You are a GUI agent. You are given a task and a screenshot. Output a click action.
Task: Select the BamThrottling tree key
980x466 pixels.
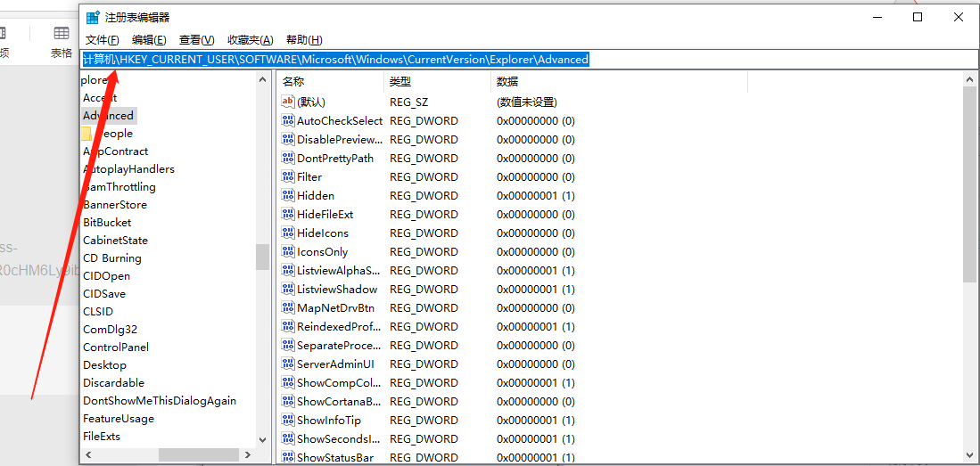click(119, 187)
